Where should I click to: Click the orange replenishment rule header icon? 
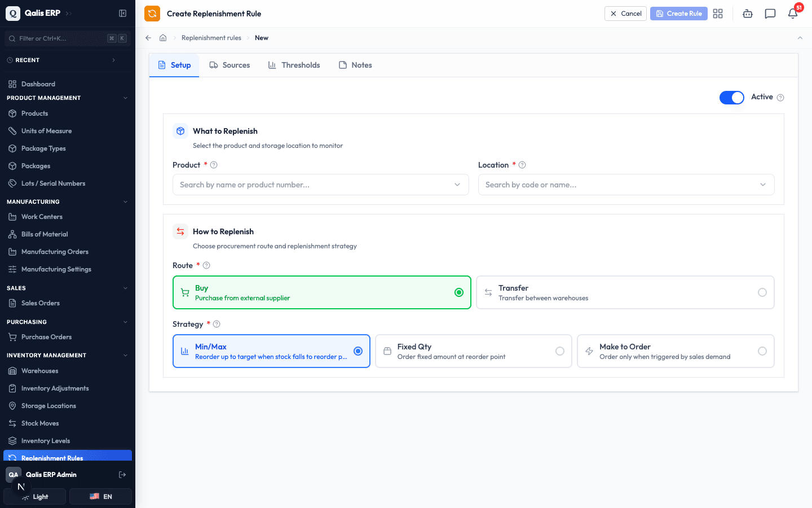[x=152, y=14]
